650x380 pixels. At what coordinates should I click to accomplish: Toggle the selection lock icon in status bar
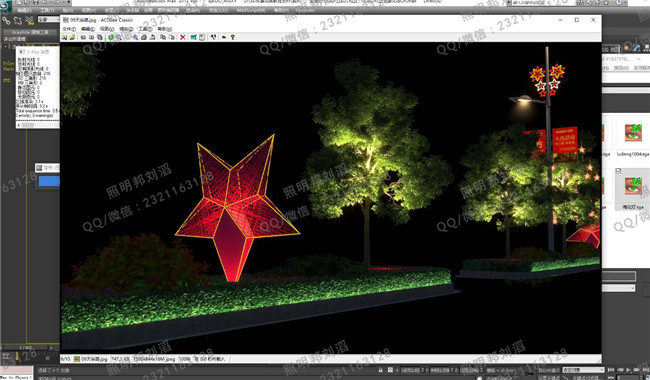381,369
